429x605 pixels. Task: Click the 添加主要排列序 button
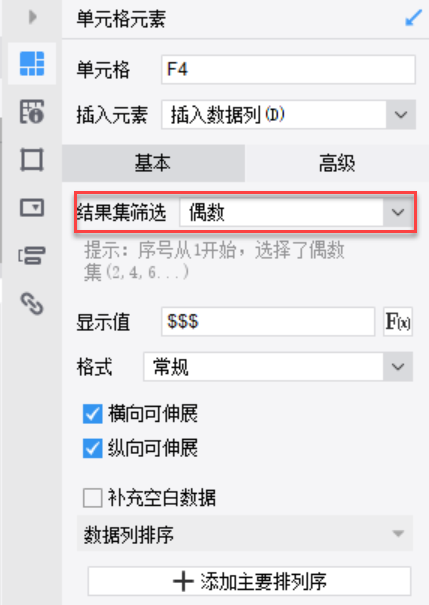click(249, 581)
